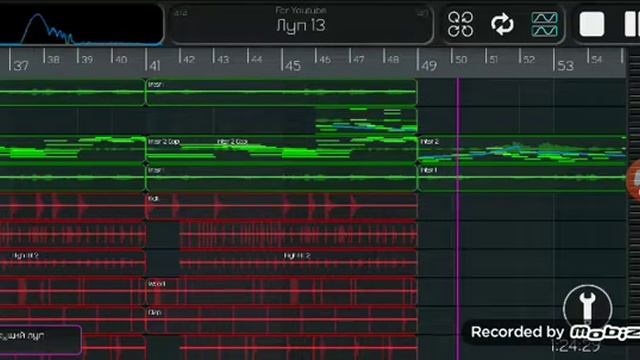Screen dimensions: 640x360
Task: Jump to bar 41 on the ruler
Action: tap(155, 65)
